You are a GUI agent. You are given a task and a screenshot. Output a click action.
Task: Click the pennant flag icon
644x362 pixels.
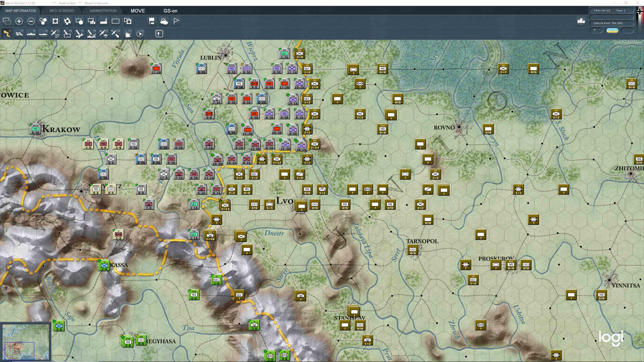pyautogui.click(x=176, y=21)
